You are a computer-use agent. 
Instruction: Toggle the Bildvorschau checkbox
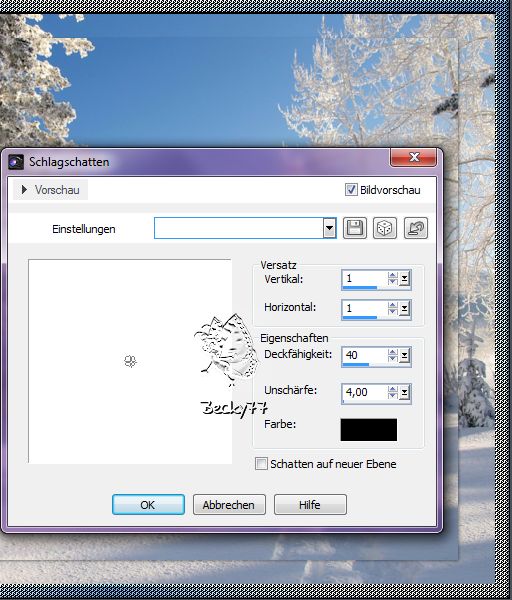coord(351,190)
